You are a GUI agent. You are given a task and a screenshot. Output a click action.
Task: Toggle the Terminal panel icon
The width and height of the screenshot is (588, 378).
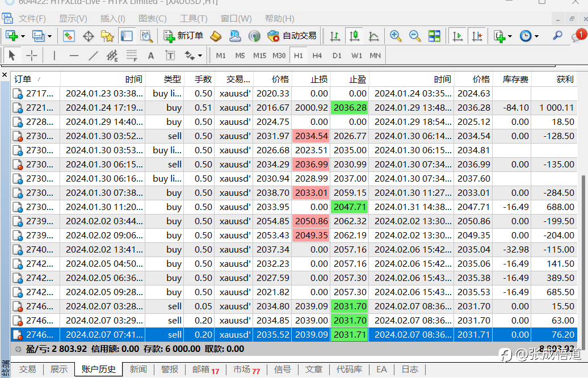127,36
